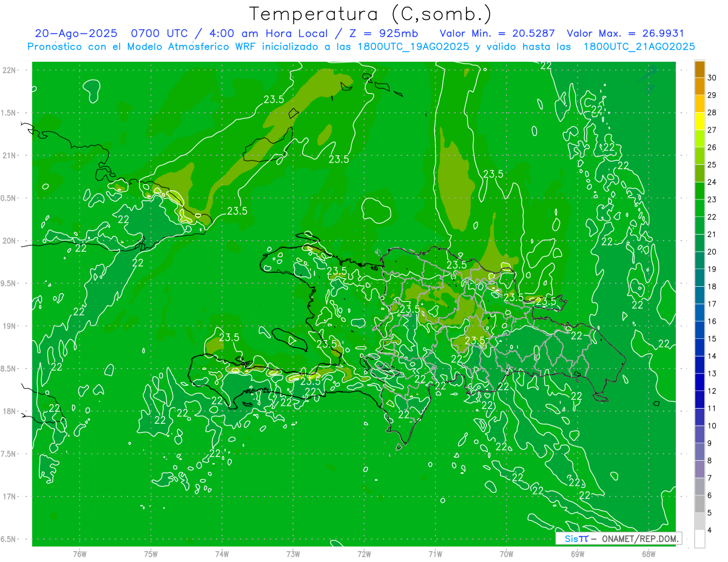Screen dimensions: 728x562
Task: Click the "8" label on color scale
Action: point(710,461)
